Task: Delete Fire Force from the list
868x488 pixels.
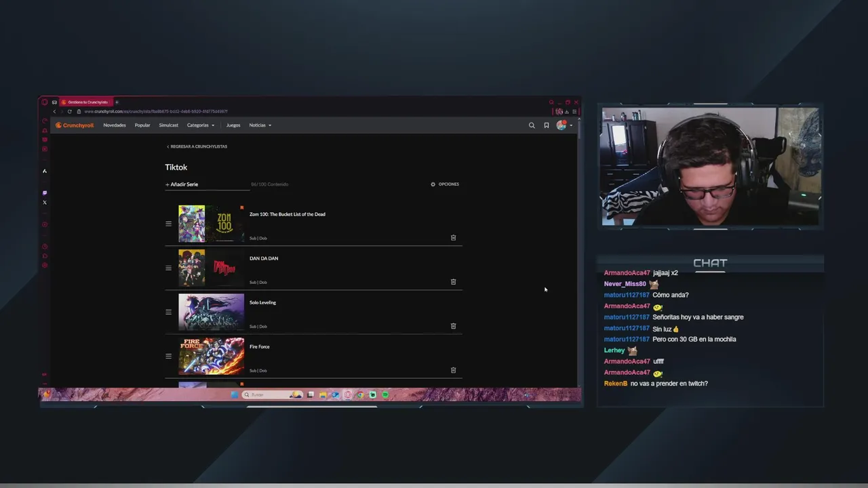Action: coord(454,370)
